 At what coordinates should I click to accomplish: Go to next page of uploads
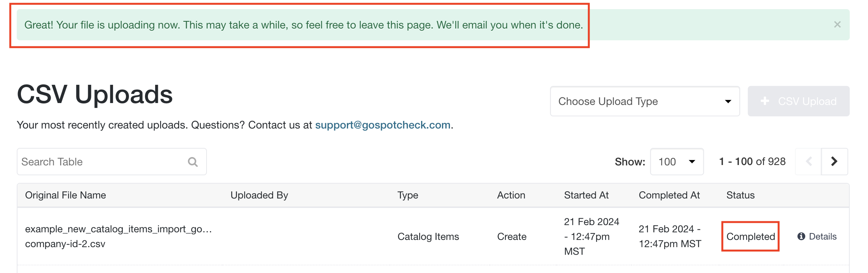(835, 162)
